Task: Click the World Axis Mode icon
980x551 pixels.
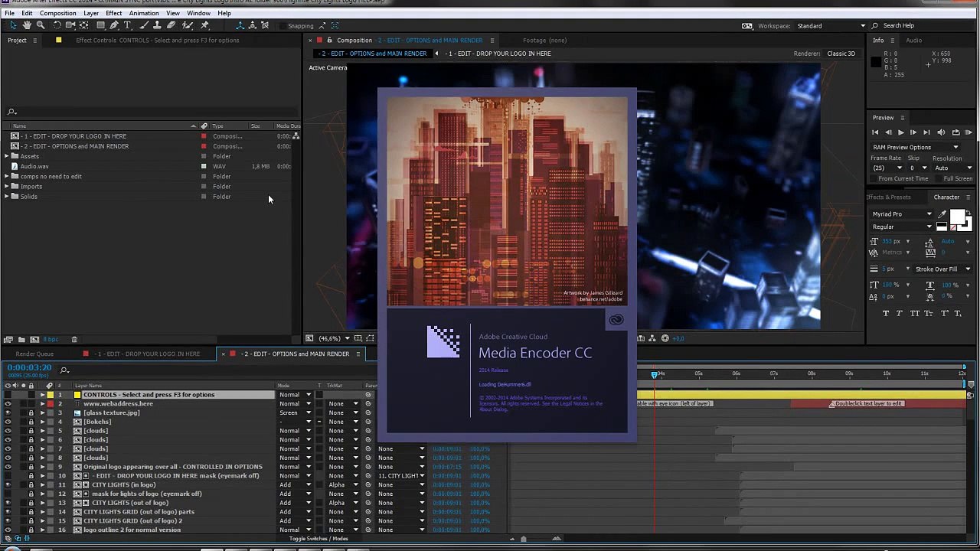Action: pyautogui.click(x=252, y=25)
